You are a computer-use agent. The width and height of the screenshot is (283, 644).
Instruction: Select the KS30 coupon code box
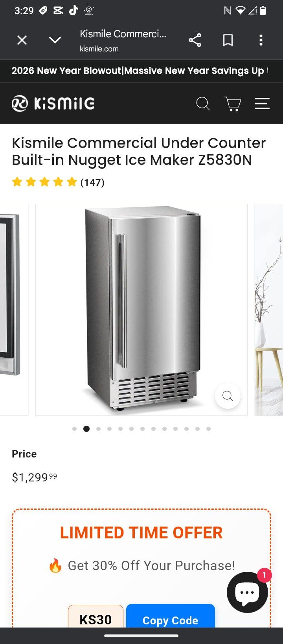pyautogui.click(x=96, y=617)
